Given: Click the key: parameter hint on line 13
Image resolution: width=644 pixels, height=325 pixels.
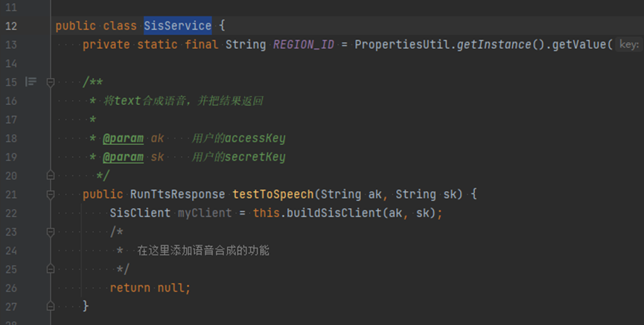Looking at the screenshot, I should click(x=628, y=45).
